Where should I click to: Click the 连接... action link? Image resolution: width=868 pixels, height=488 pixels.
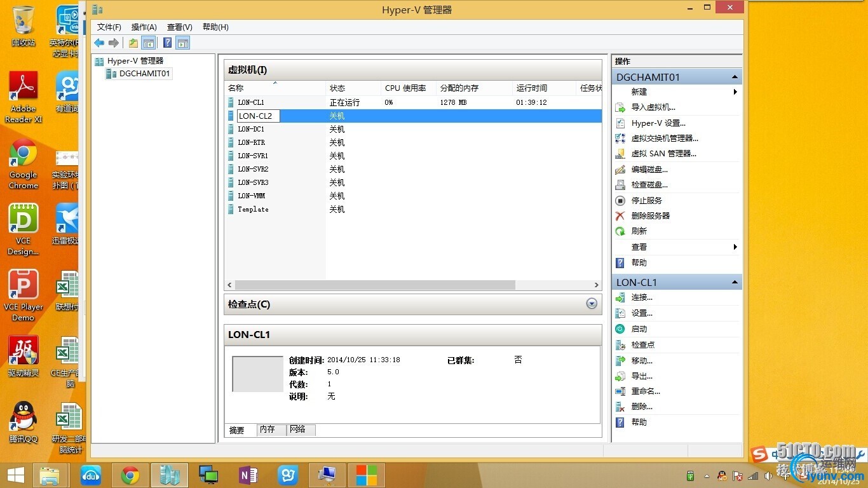click(642, 298)
